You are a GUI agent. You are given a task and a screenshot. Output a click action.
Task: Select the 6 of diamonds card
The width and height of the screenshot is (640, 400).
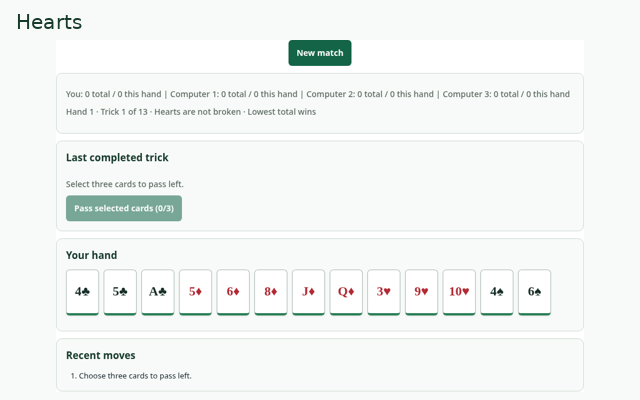(x=233, y=292)
